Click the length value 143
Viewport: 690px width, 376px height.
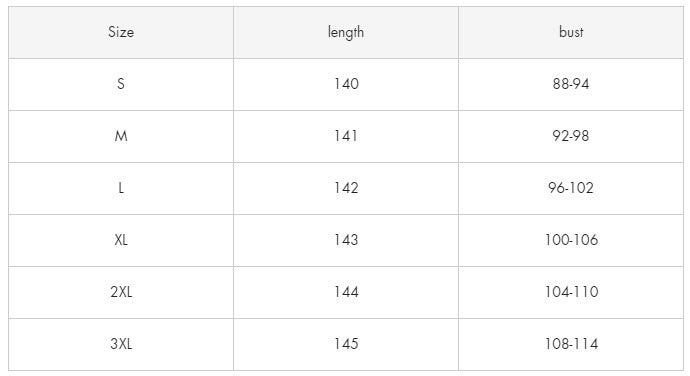[346, 240]
